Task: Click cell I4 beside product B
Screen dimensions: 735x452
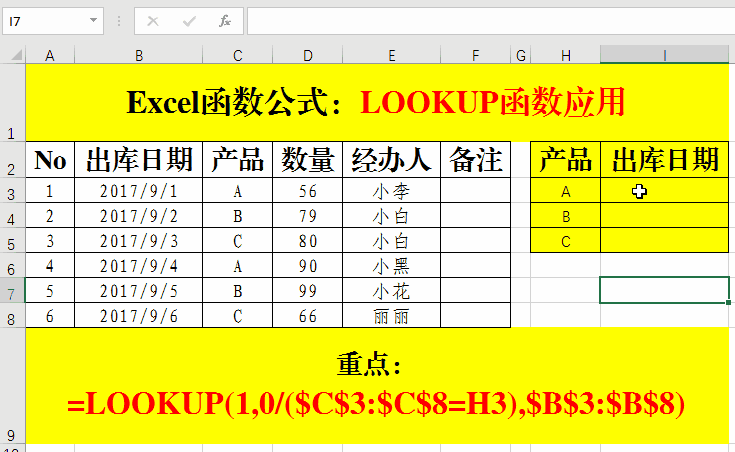Action: click(x=664, y=215)
